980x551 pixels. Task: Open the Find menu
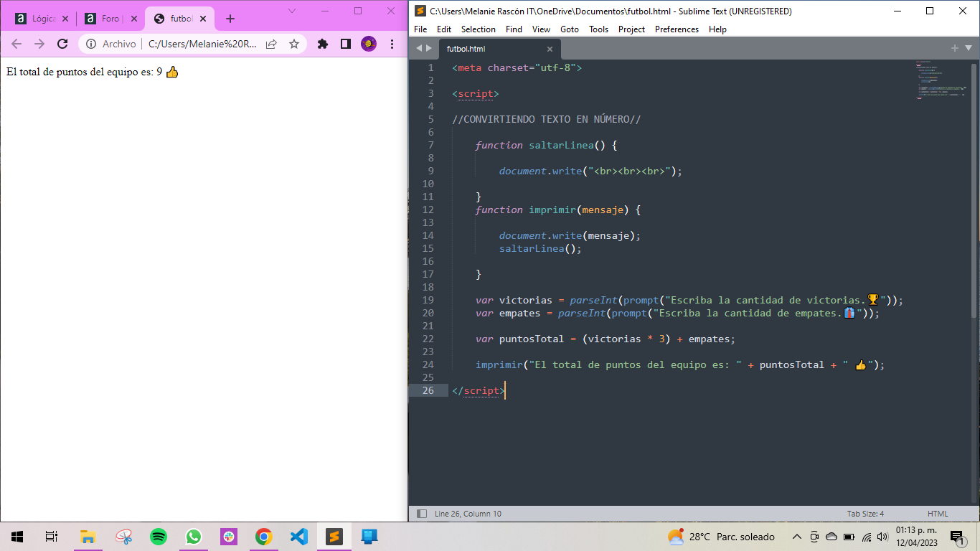[514, 29]
